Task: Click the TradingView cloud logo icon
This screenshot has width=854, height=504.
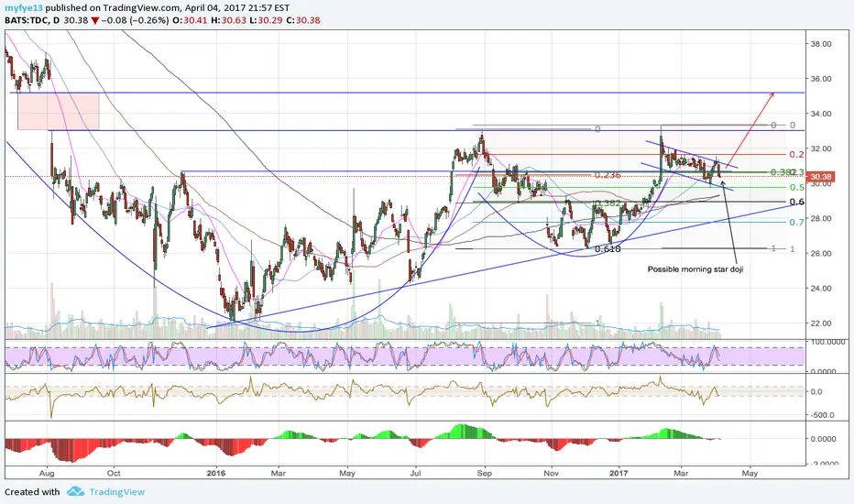Action: (75, 491)
